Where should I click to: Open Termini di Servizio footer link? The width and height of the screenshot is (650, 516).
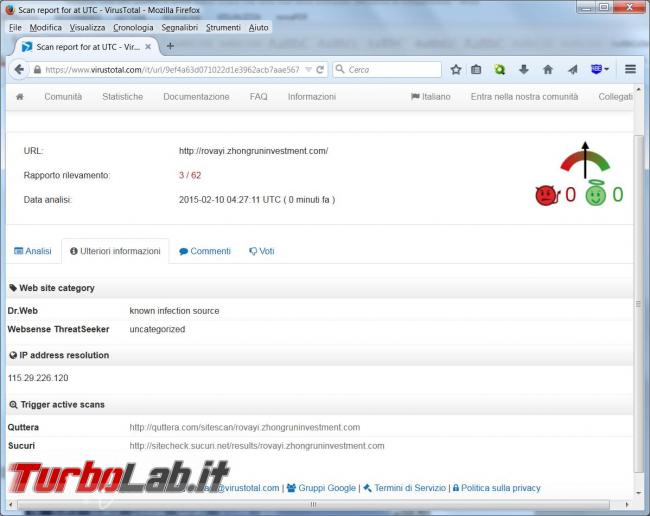405,488
